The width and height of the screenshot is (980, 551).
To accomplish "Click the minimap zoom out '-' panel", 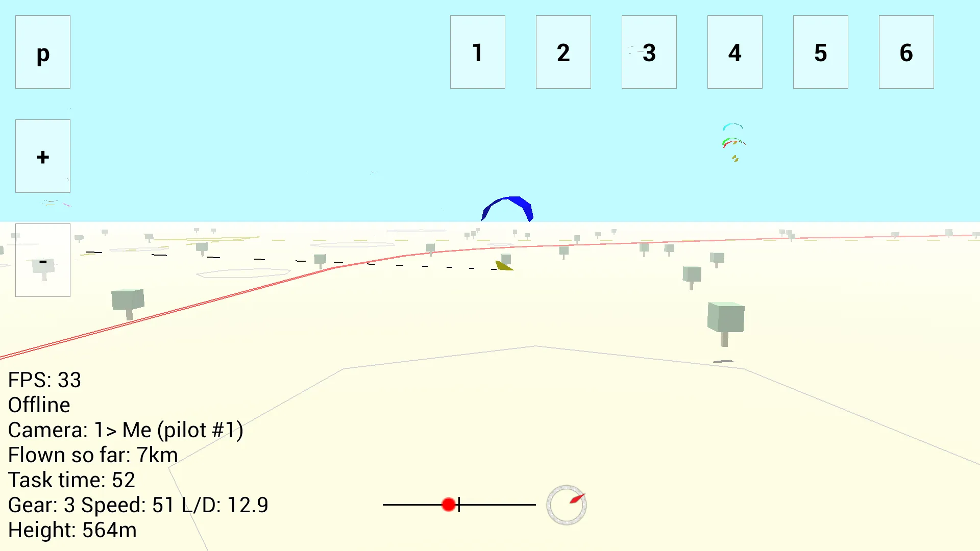I will click(x=42, y=260).
